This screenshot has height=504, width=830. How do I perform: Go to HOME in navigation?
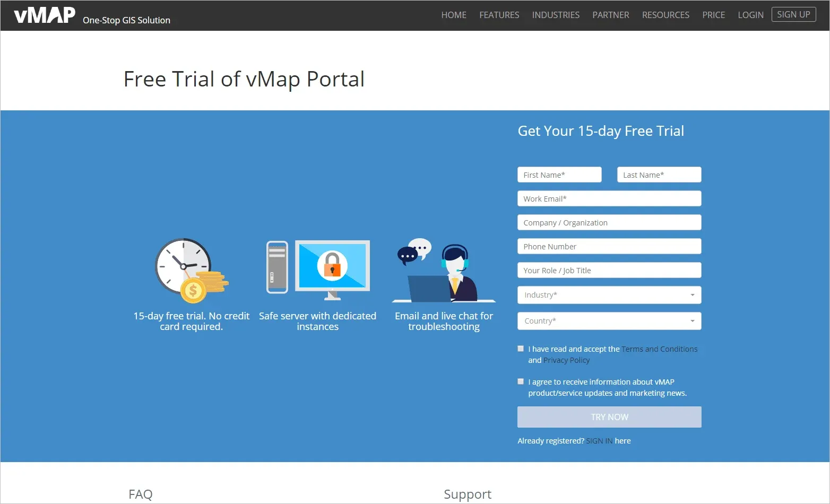pos(454,15)
